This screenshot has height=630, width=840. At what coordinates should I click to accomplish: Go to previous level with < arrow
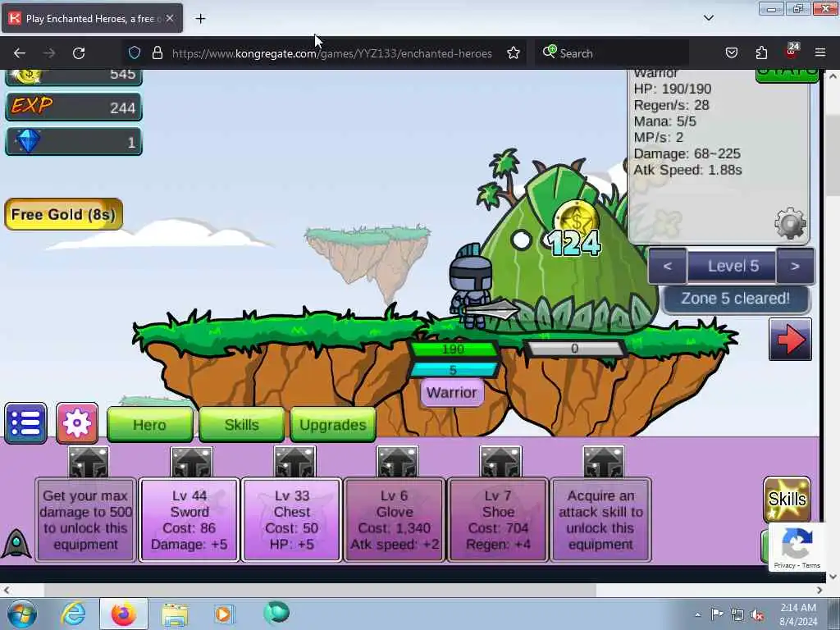[x=668, y=266]
